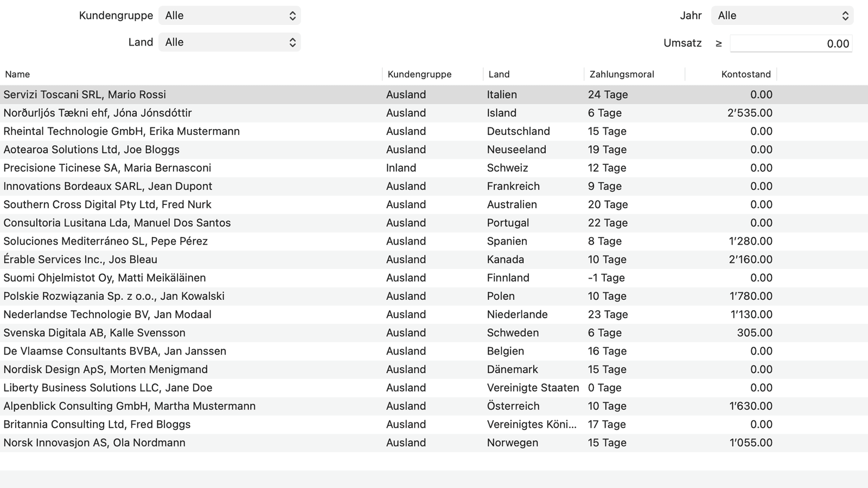
Task: Select Liberty Business Solutions LLC row
Action: pyautogui.click(x=108, y=388)
